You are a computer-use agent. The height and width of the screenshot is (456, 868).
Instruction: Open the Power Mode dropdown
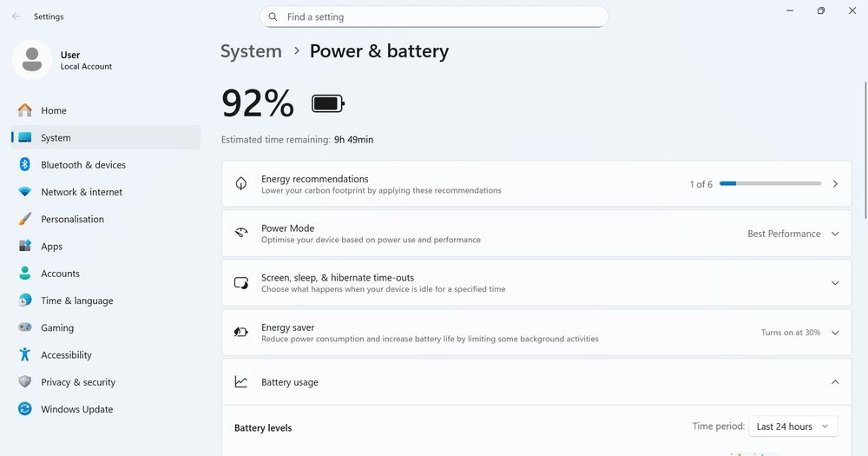793,234
